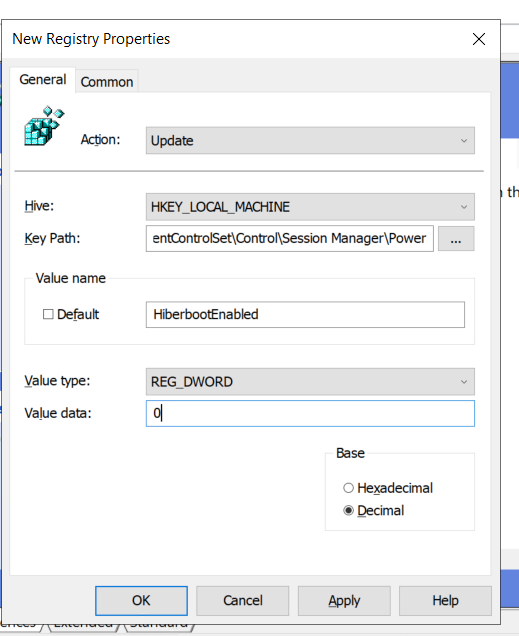Viewport: 519px width, 636px height.
Task: Switch to the Common tab
Action: [x=107, y=82]
